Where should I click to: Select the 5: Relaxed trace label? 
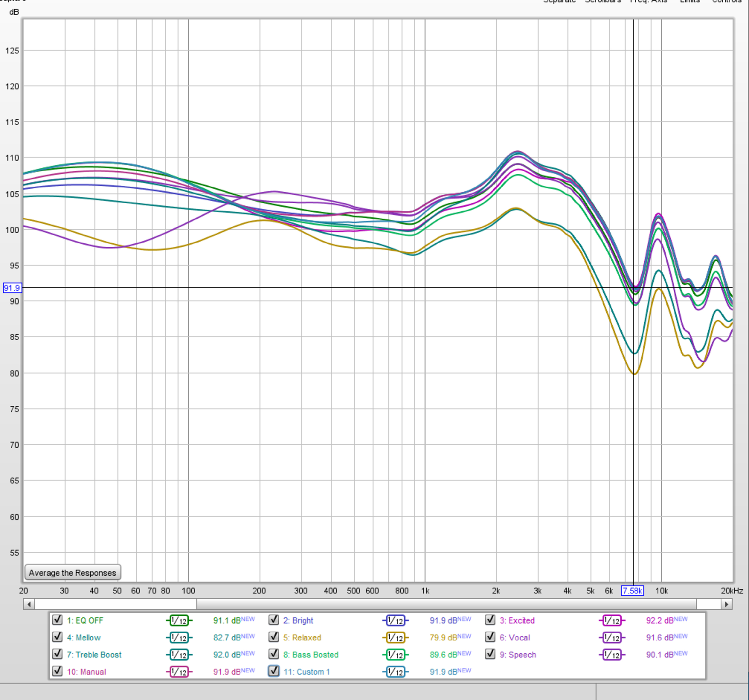(302, 637)
